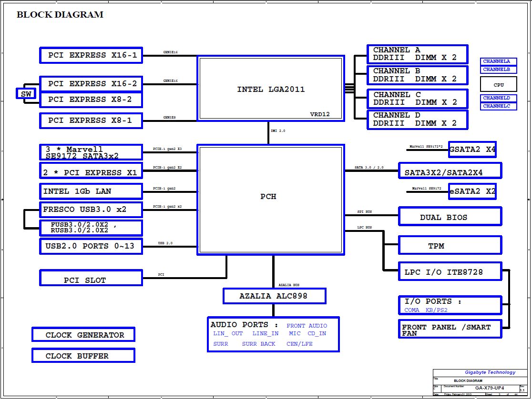Click the LPC I/O ITE8728 block
The image size is (532, 400).
tap(450, 272)
